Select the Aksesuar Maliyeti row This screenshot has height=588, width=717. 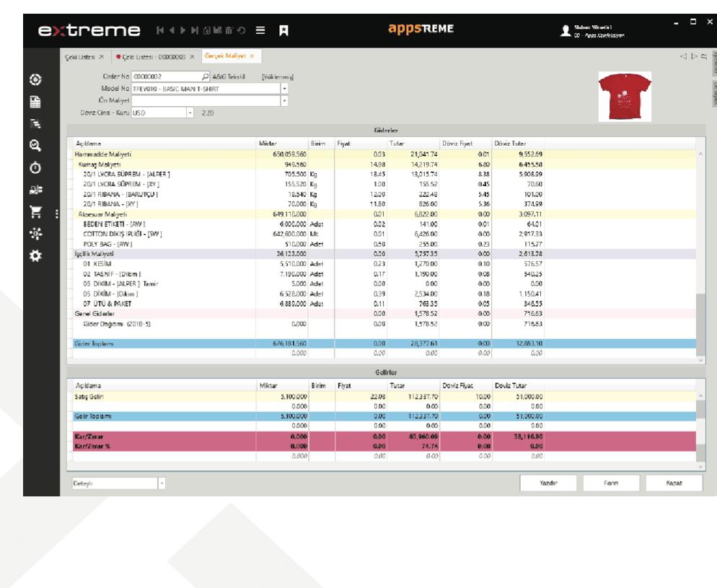(x=384, y=214)
